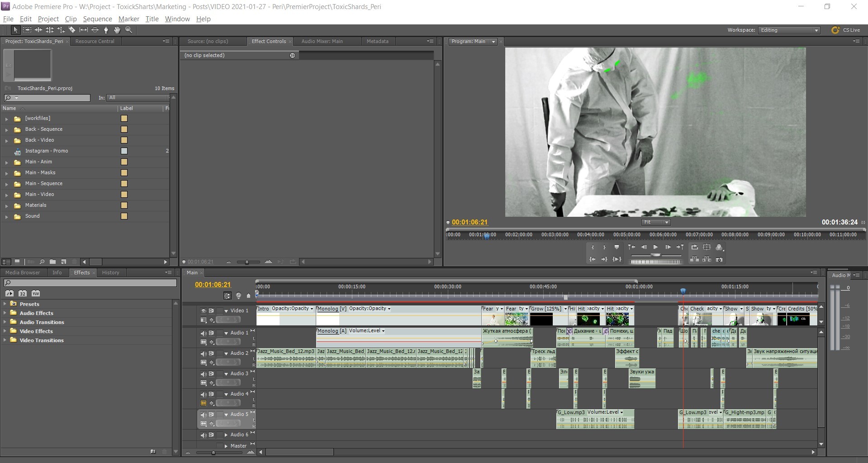Toggle sync lock on Audio 3
The image size is (868, 463).
(x=211, y=374)
